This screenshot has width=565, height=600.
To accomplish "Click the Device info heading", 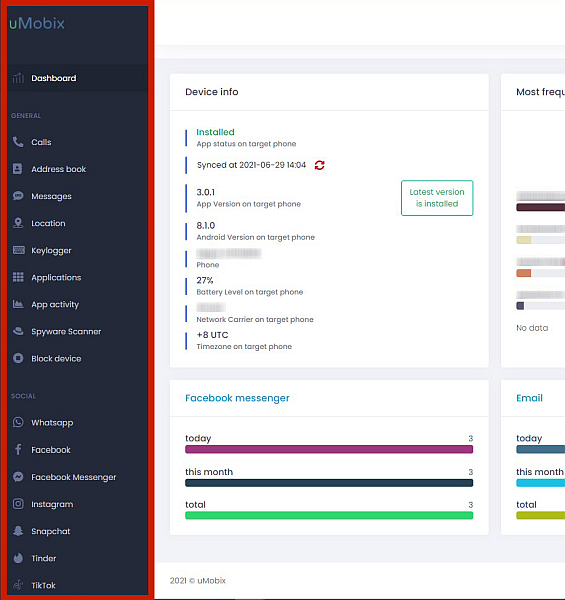I will coord(212,92).
